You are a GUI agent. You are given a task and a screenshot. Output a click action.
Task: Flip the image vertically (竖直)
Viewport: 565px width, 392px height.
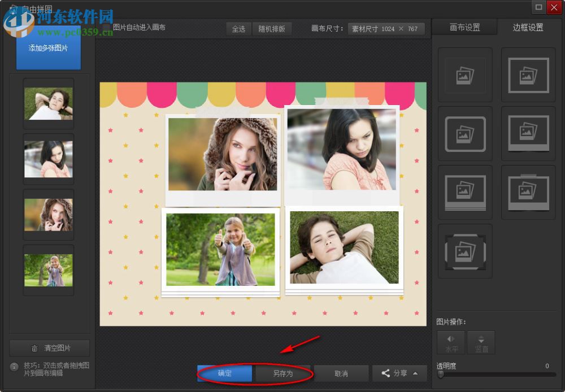pyautogui.click(x=481, y=343)
